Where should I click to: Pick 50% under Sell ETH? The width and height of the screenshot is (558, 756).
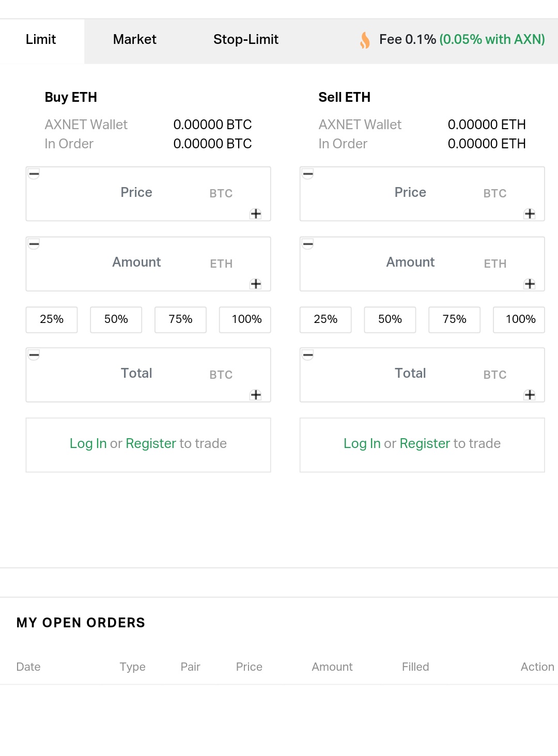tap(390, 319)
